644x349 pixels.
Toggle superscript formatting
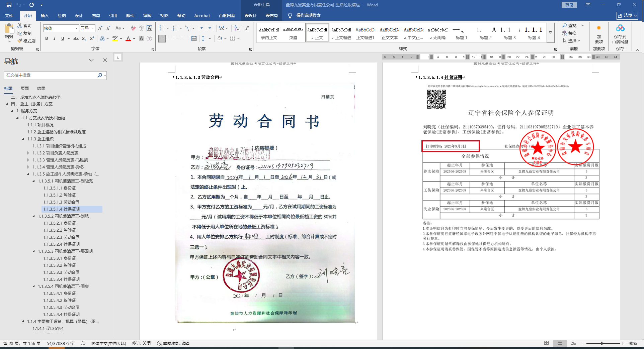(92, 38)
